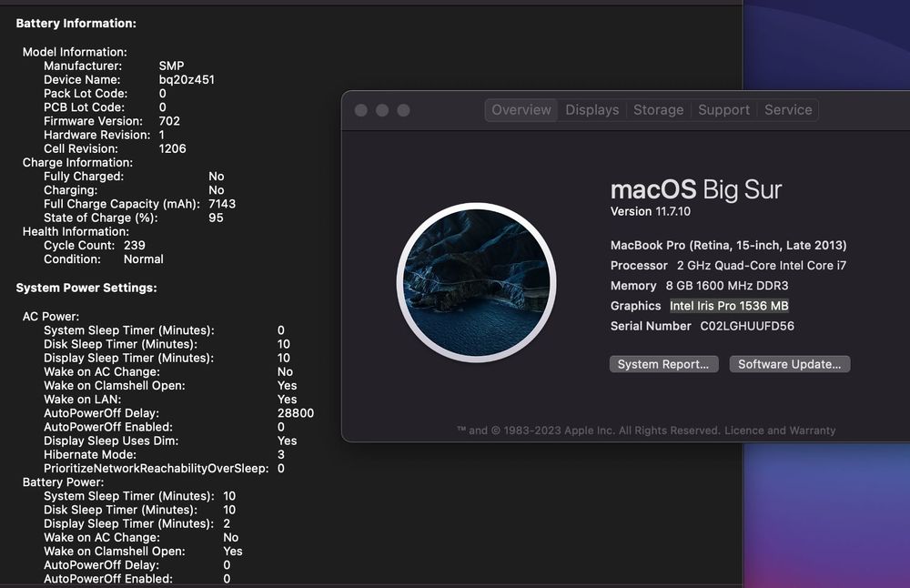Close the About This Mac window
The width and height of the screenshot is (910, 588).
(x=361, y=110)
